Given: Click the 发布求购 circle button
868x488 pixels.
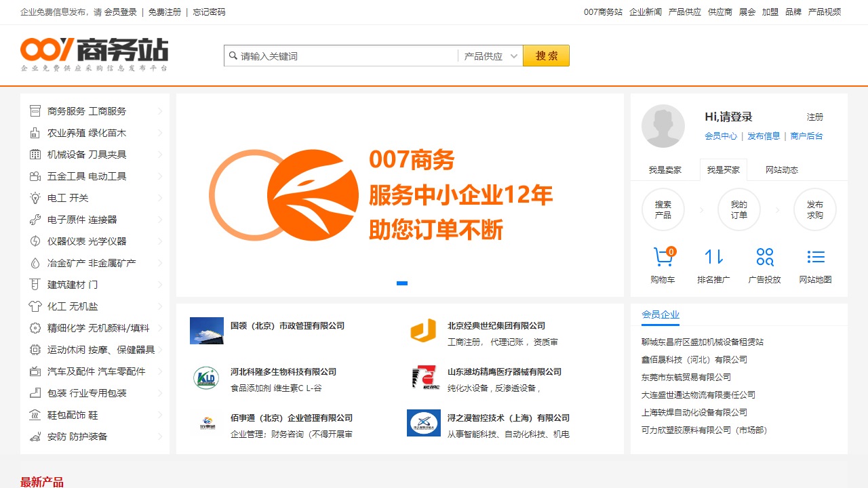Looking at the screenshot, I should click(x=814, y=209).
